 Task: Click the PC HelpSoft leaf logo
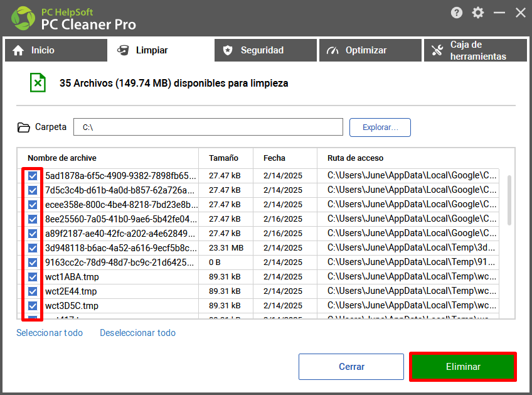(23, 18)
